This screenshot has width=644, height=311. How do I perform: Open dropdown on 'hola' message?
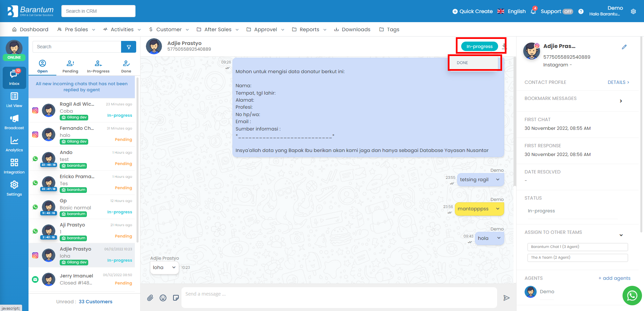point(499,238)
